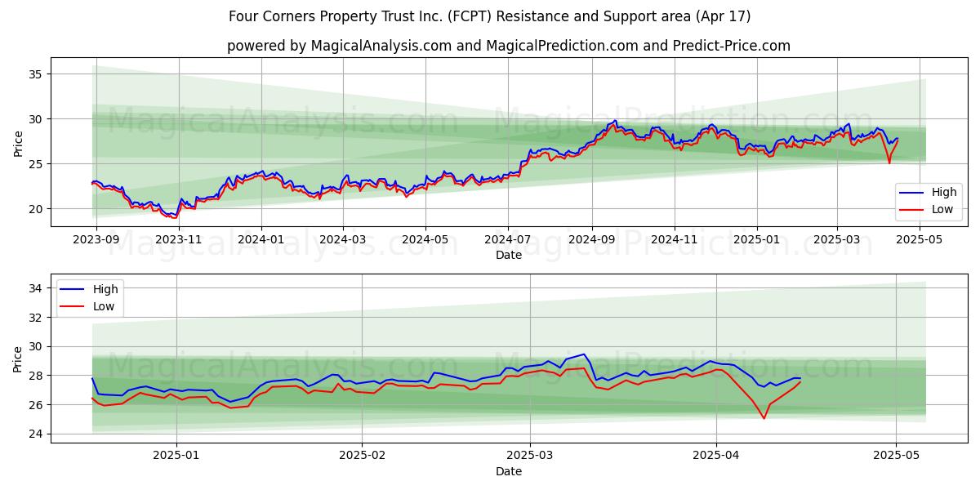Viewport: 980px width, 490px height.
Task: Click the top chart '20' price tick
Action: click(x=36, y=209)
